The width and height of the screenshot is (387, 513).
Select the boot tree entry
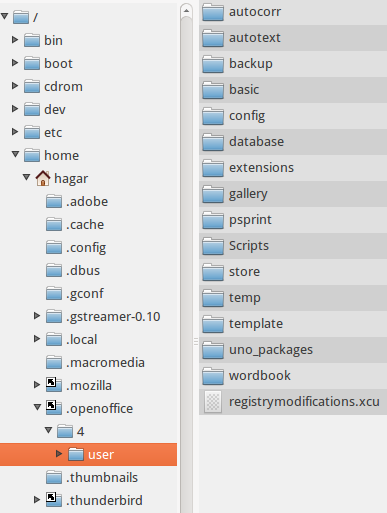[x=58, y=63]
